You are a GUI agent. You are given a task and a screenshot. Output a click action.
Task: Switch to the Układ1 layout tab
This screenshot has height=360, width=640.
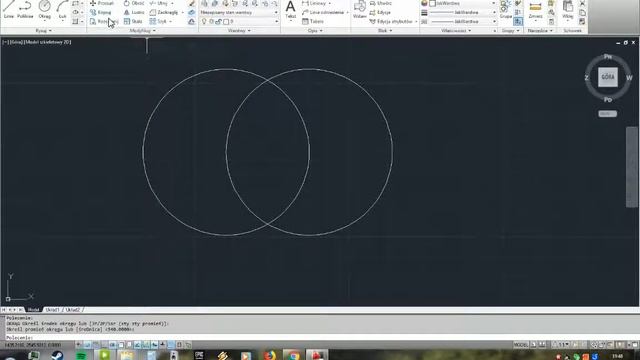point(52,310)
